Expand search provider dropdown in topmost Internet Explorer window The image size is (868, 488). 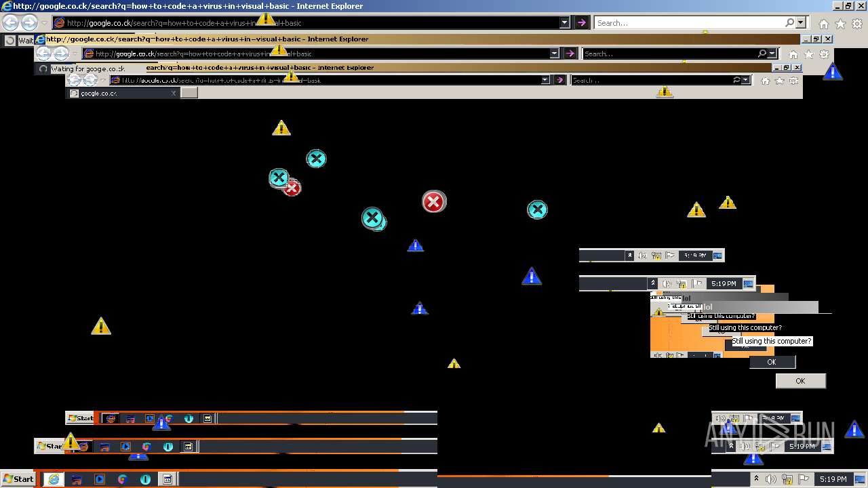pos(801,23)
